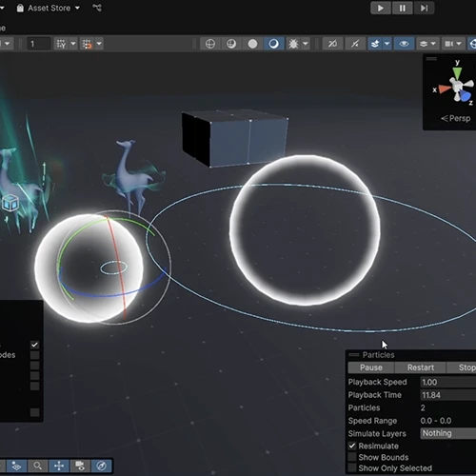The width and height of the screenshot is (476, 476).
Task: Click the green Y axis cone on gizmo
Action: tap(457, 73)
